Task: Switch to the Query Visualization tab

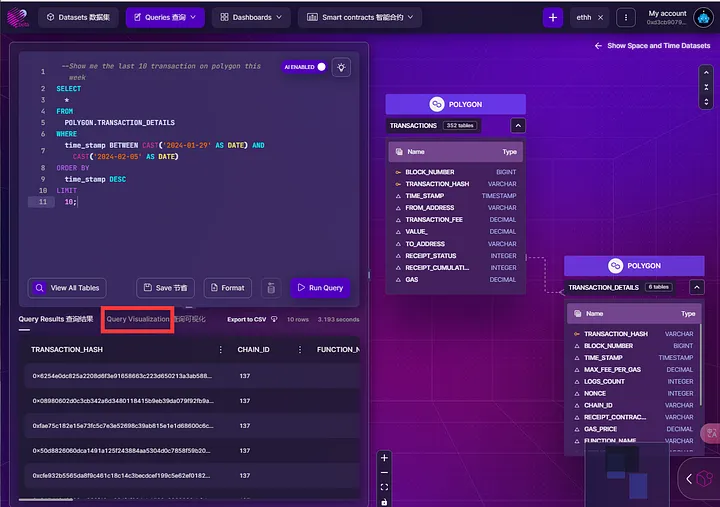Action: coord(138,319)
